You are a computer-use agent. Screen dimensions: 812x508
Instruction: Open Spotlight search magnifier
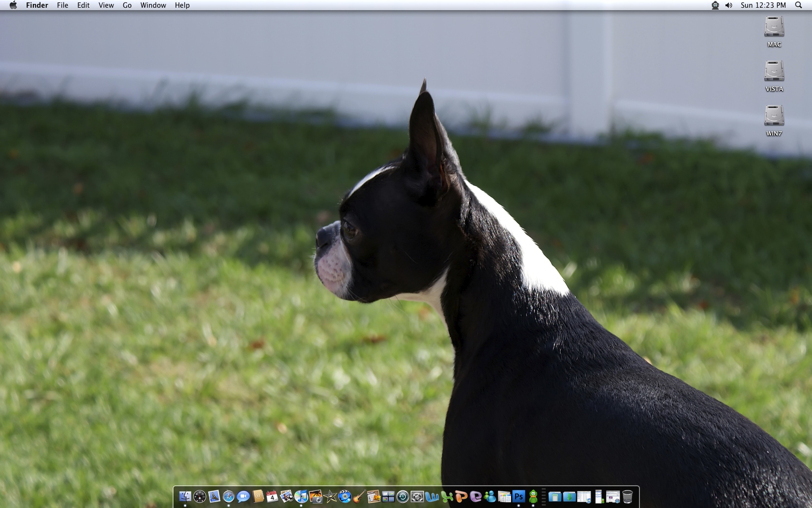798,5
